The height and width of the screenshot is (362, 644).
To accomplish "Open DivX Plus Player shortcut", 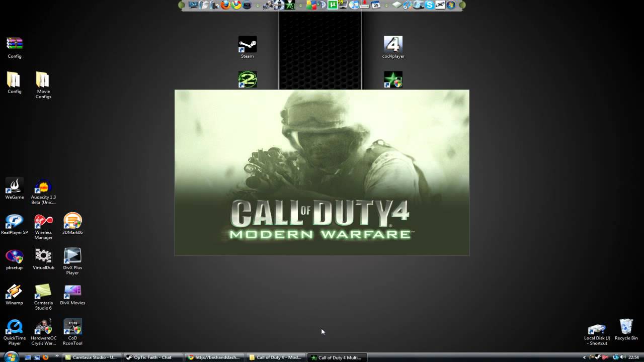I will point(72,261).
